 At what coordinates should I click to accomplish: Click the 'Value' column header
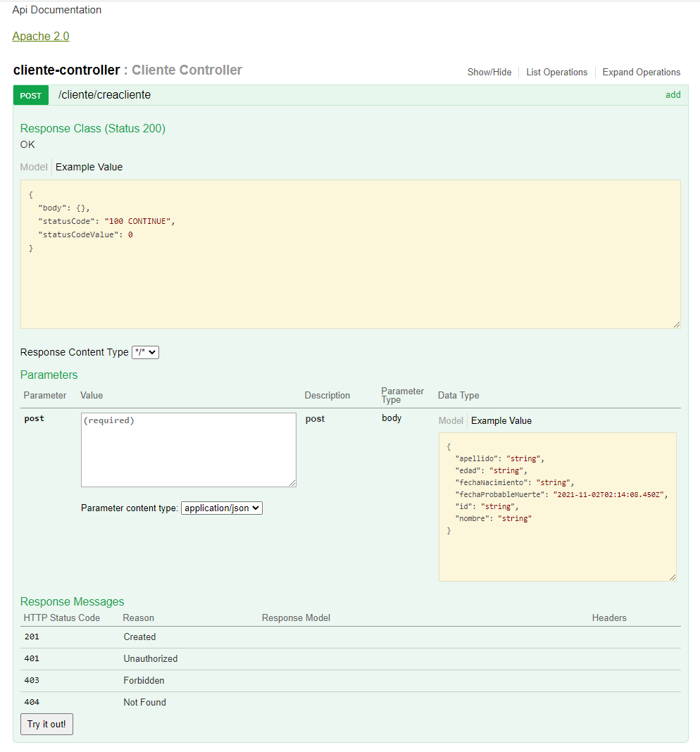click(92, 395)
